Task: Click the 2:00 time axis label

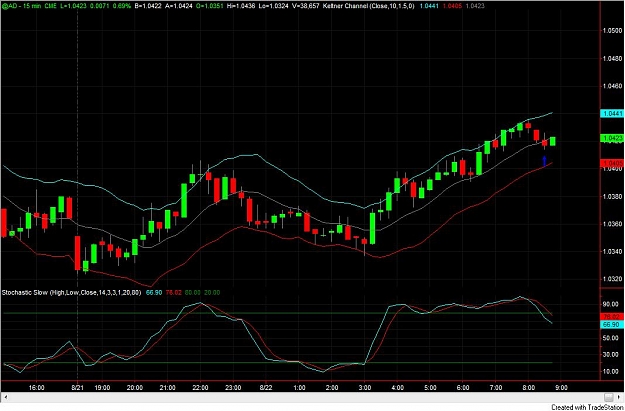Action: click(x=332, y=387)
